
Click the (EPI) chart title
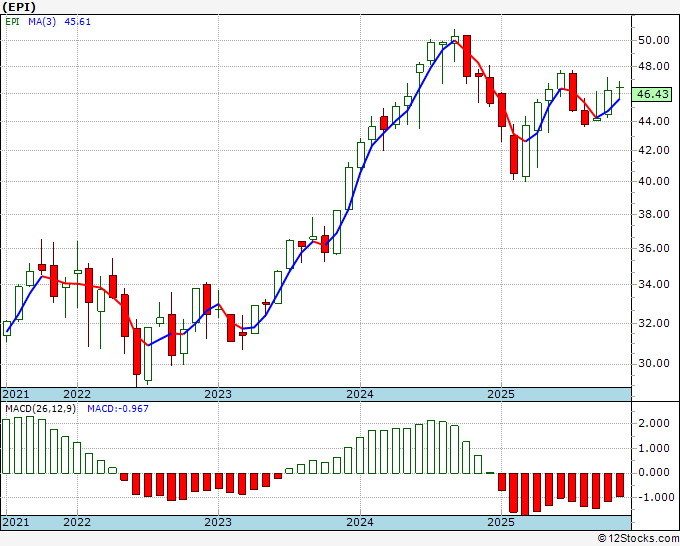pos(19,7)
